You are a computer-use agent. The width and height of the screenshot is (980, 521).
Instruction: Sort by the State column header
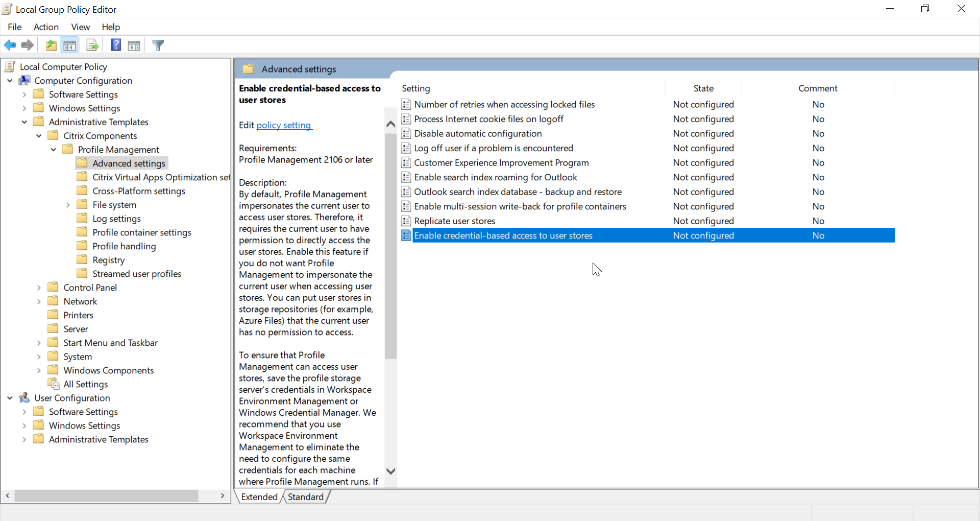(x=703, y=88)
